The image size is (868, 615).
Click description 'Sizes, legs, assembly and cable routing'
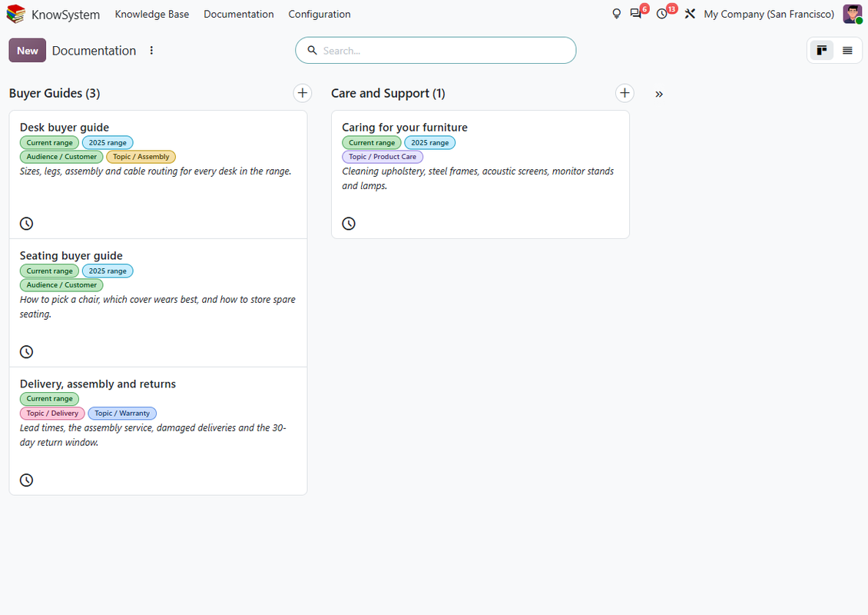tap(156, 171)
